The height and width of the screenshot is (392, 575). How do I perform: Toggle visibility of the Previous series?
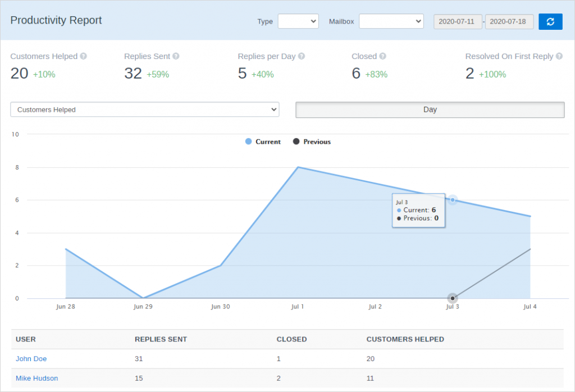312,142
